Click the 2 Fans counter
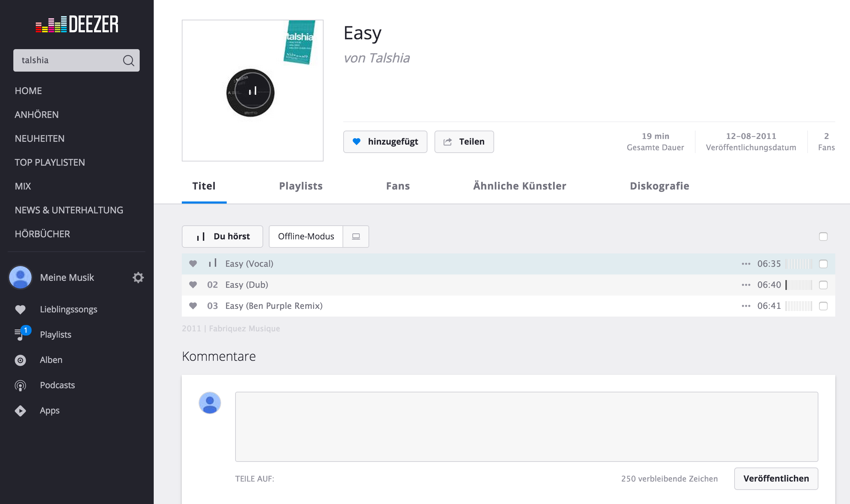Viewport: 850px width, 504px height. tap(826, 142)
